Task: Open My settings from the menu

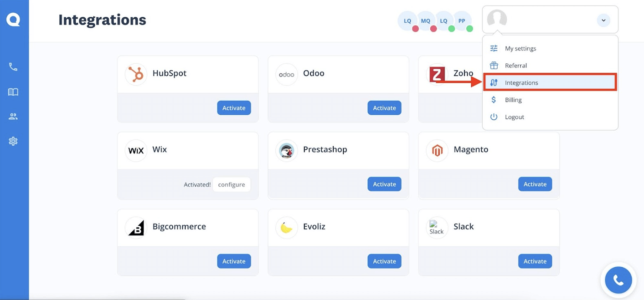Action: point(550,48)
